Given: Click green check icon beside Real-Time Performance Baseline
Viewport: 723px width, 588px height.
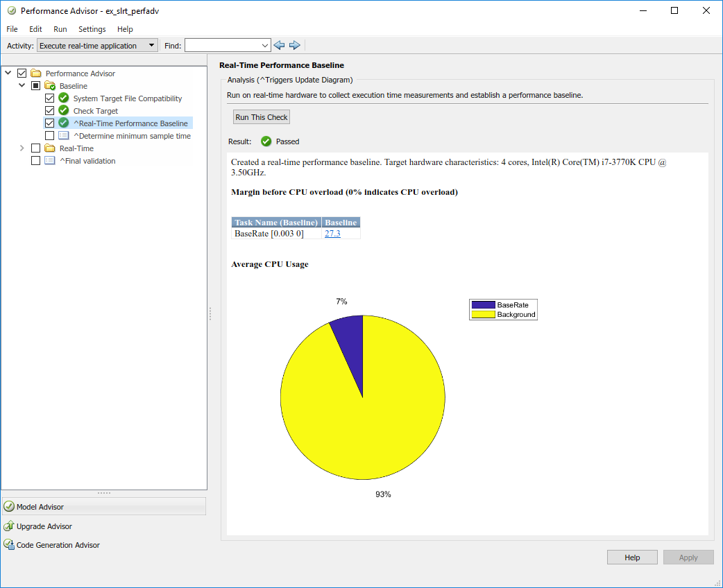Looking at the screenshot, I should pyautogui.click(x=64, y=123).
